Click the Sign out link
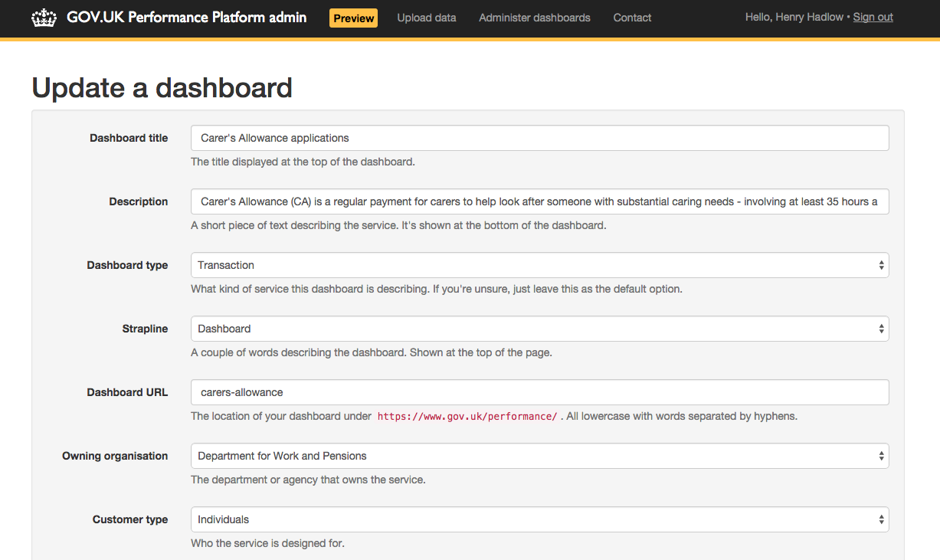Viewport: 940px width, 560px height. tap(873, 16)
